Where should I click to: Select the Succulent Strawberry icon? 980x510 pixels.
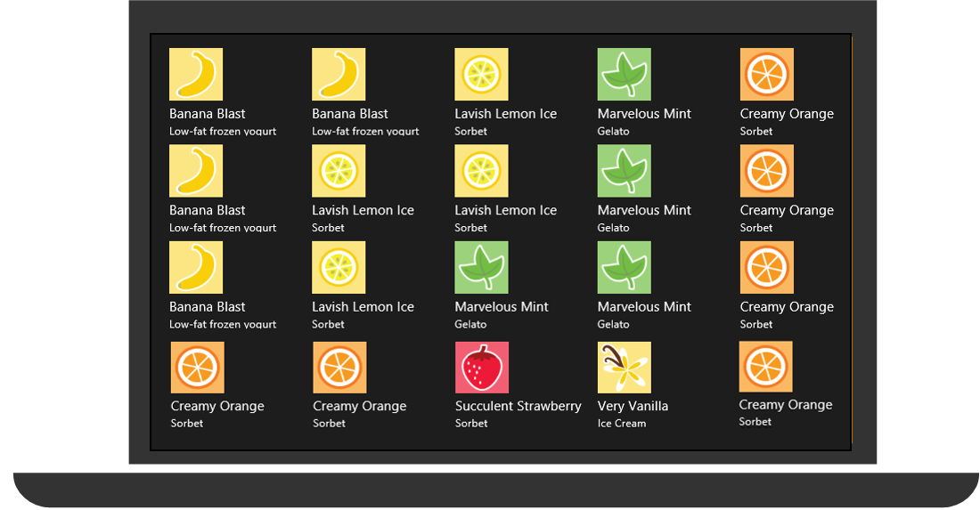click(482, 368)
